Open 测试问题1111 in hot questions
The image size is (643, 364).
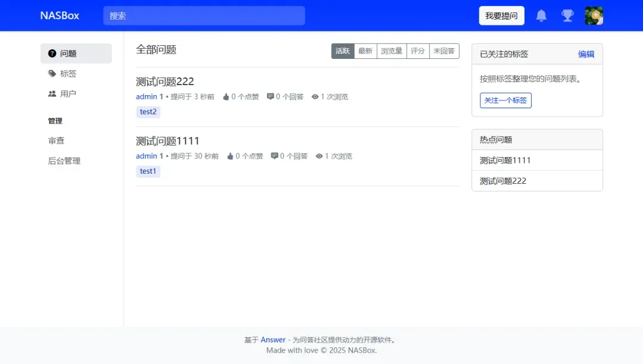click(505, 160)
